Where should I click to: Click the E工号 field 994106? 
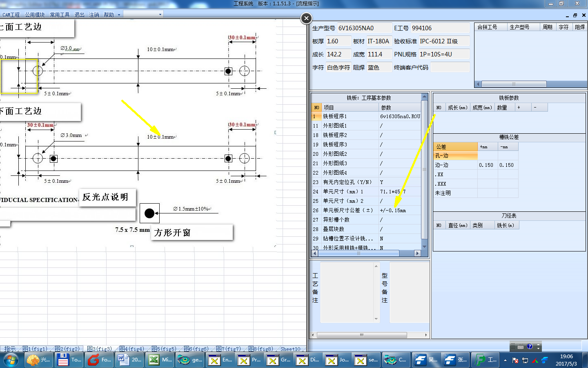(440, 28)
